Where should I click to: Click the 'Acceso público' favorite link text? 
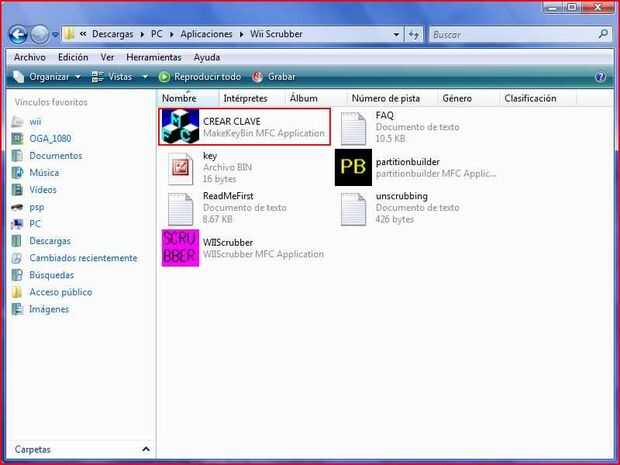60,292
